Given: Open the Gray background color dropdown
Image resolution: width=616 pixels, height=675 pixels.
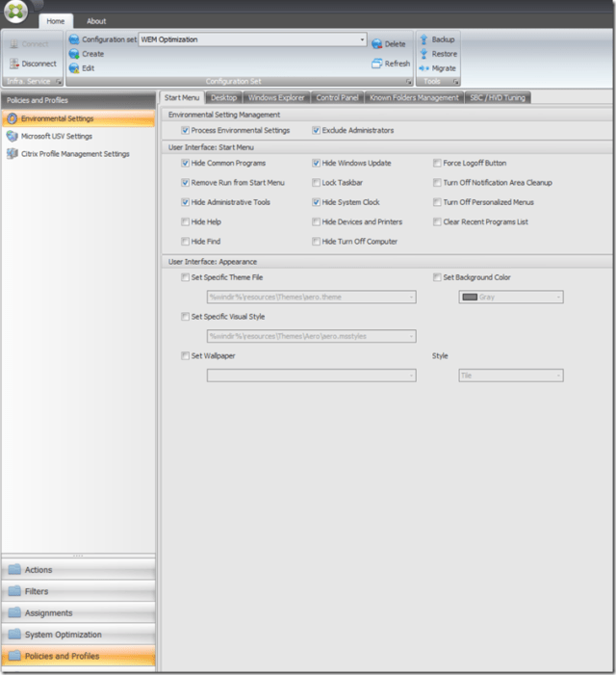Looking at the screenshot, I should point(558,297).
